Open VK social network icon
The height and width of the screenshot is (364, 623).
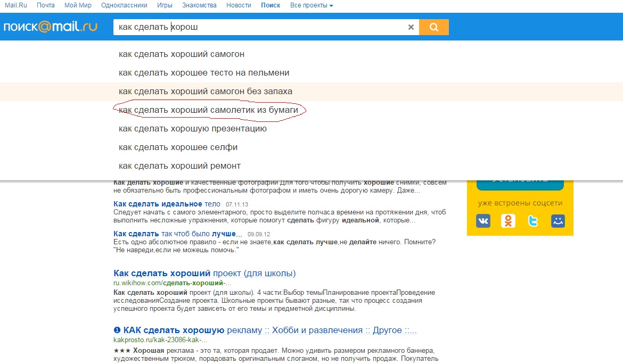coord(483,221)
